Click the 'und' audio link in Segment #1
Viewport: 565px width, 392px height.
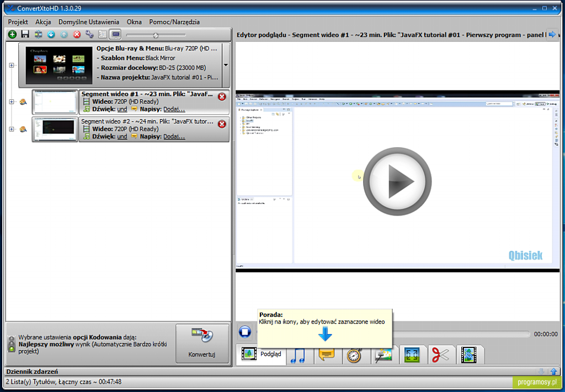[x=122, y=109]
